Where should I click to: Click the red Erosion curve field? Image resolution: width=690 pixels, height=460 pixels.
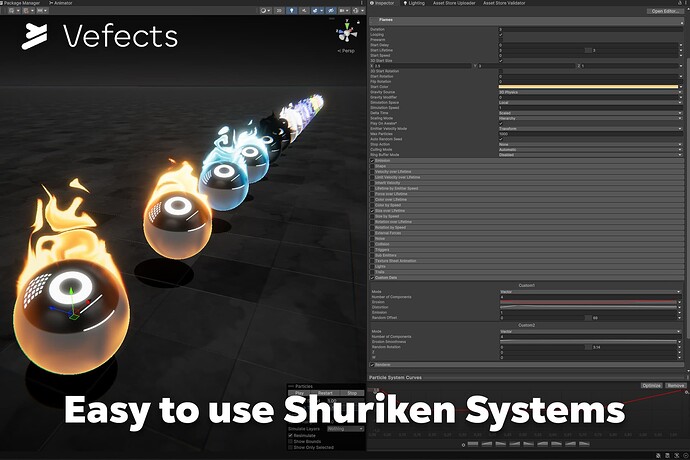pos(588,302)
